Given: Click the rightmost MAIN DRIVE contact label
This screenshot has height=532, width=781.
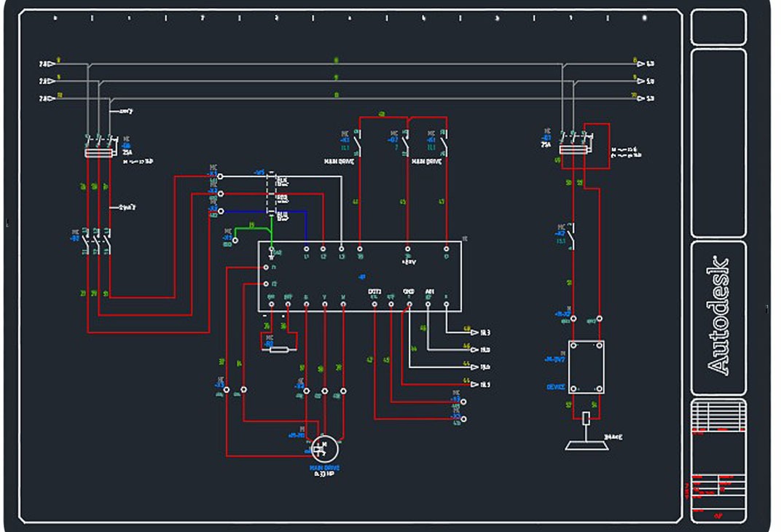Looking at the screenshot, I should [426, 162].
